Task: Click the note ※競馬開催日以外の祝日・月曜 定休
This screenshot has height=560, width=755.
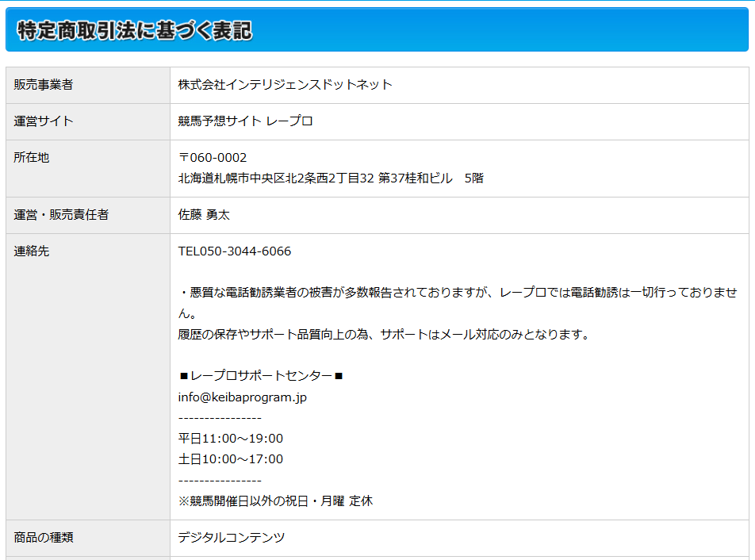Action: pyautogui.click(x=275, y=501)
